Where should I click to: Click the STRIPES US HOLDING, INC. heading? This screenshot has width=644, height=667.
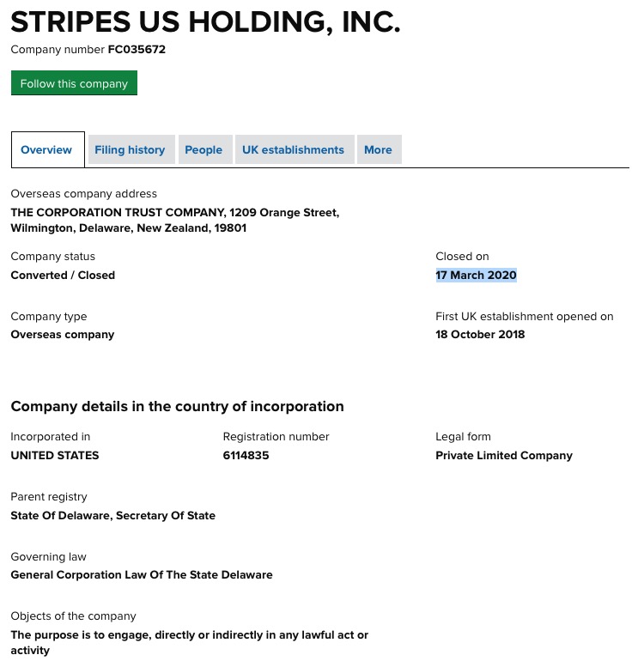pos(205,21)
